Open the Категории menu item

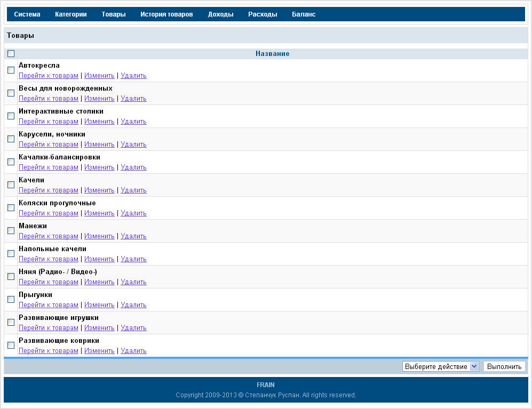71,14
